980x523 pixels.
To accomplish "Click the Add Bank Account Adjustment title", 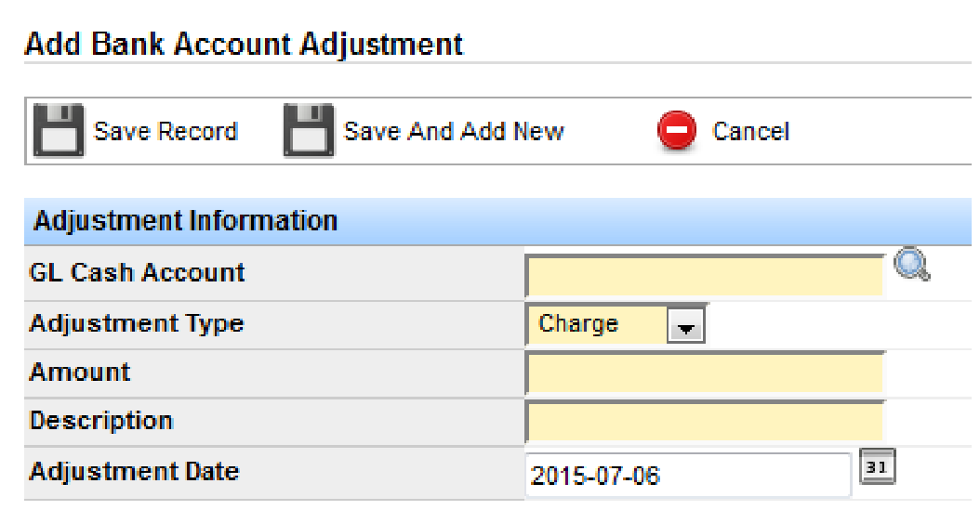I will [244, 45].
